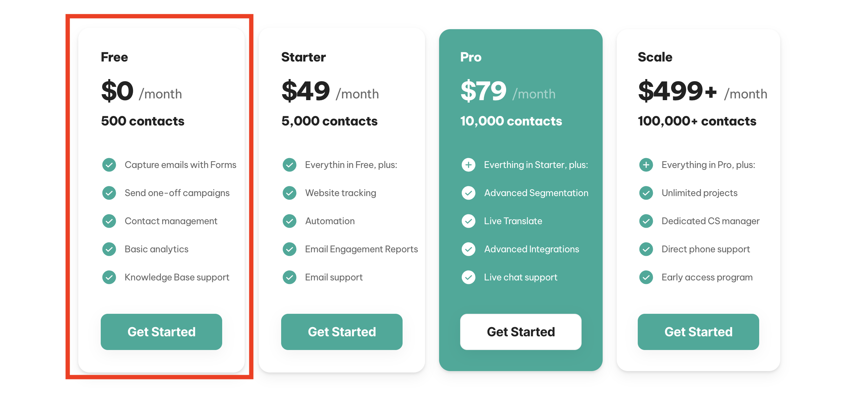Click the Dedicated CS manager feature text
The image size is (868, 402).
tap(710, 221)
